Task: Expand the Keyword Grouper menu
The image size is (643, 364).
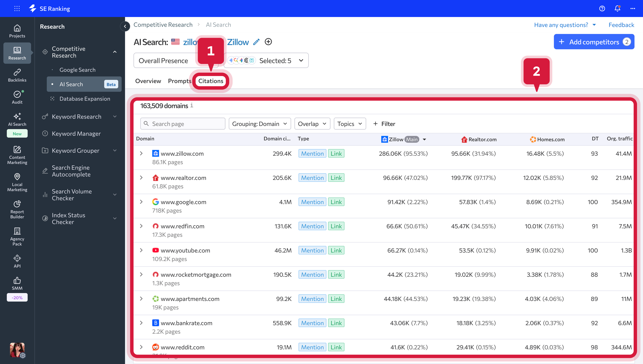Action: [x=115, y=151]
